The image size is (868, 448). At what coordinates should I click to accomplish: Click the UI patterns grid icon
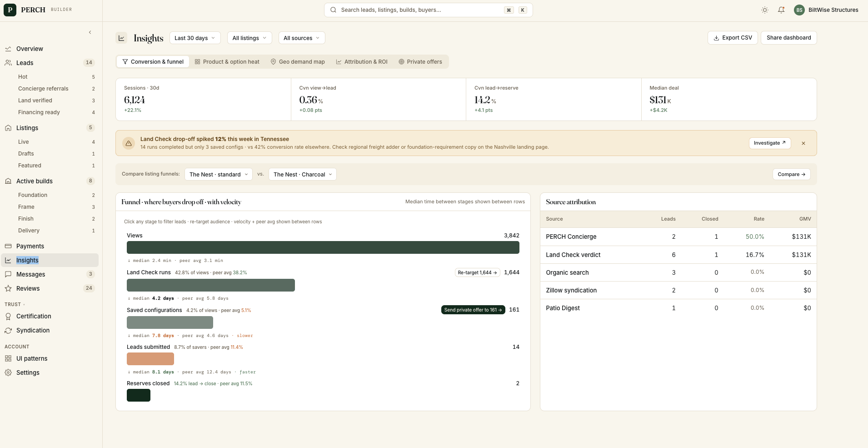[8, 358]
